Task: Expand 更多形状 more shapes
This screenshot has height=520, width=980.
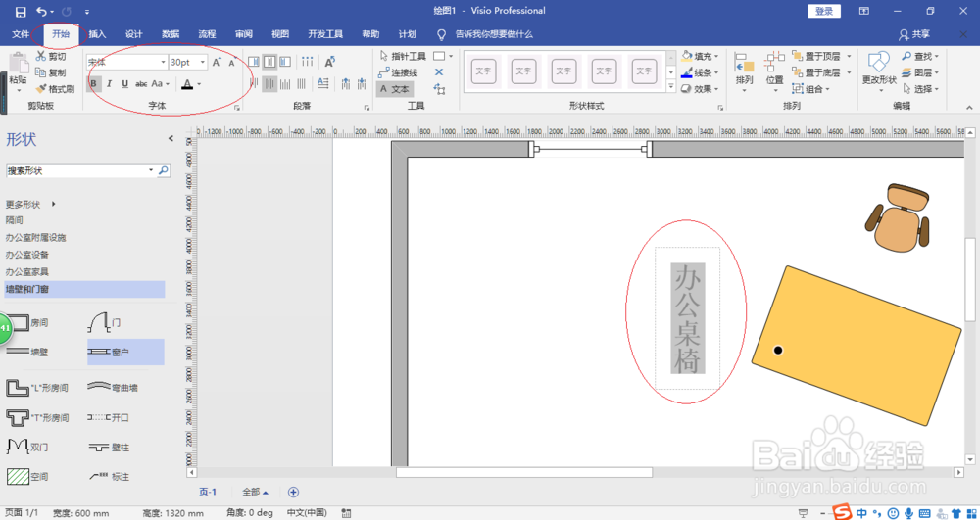Action: pyautogui.click(x=31, y=204)
